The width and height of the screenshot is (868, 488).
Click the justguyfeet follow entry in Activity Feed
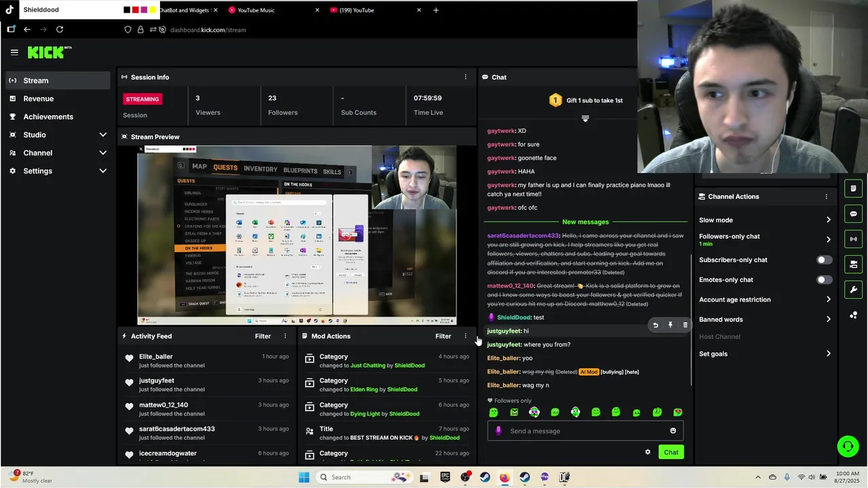(x=207, y=385)
